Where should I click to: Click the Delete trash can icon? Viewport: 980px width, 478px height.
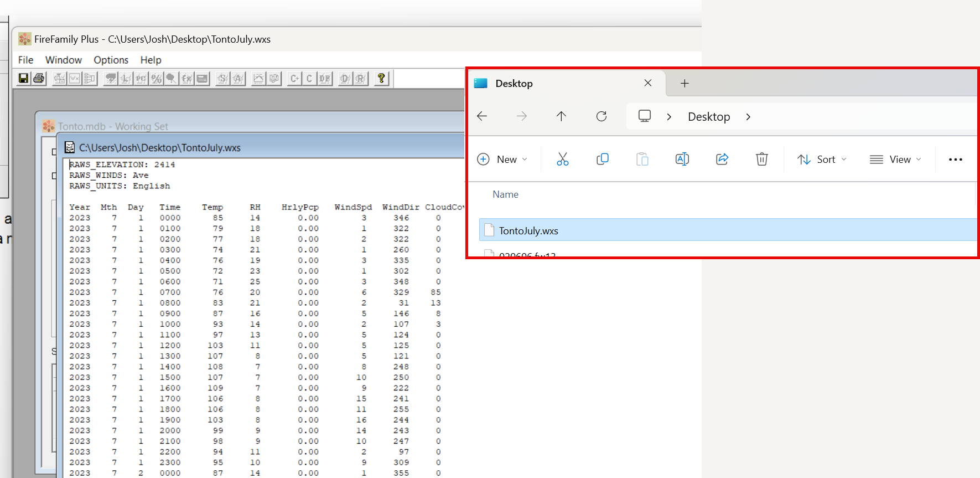[x=762, y=160]
